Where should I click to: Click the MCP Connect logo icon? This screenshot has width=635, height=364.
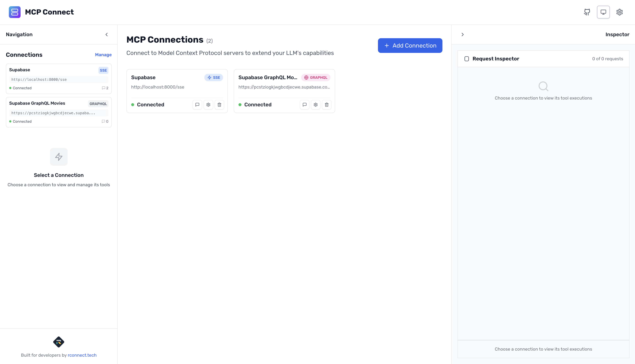click(15, 12)
